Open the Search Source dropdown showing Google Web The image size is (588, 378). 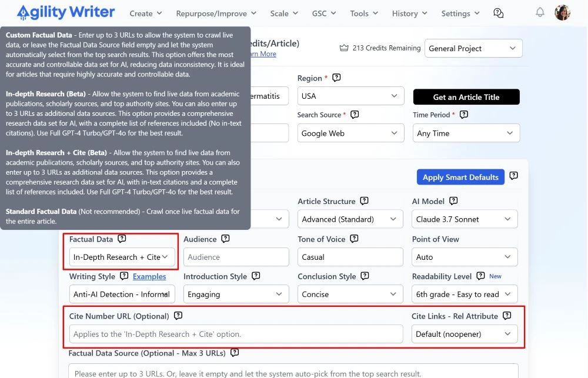tap(350, 133)
